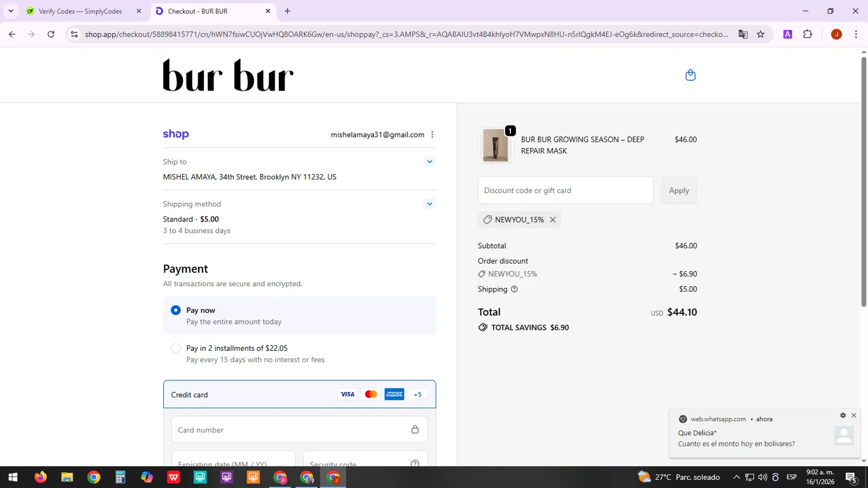
Task: Dismiss the WhatsApp notification
Action: [854, 415]
